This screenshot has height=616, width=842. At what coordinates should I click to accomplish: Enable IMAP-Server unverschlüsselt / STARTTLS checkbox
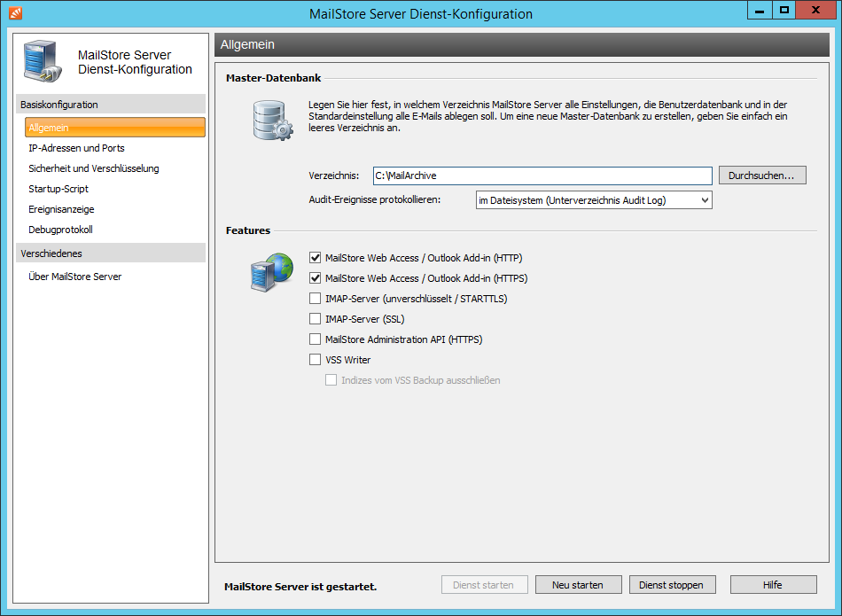tap(316, 299)
